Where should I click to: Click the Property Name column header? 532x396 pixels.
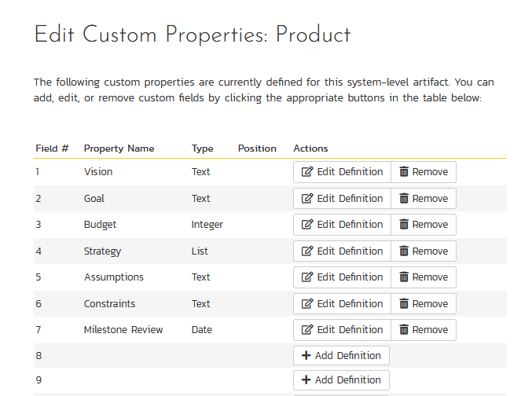pyautogui.click(x=119, y=148)
